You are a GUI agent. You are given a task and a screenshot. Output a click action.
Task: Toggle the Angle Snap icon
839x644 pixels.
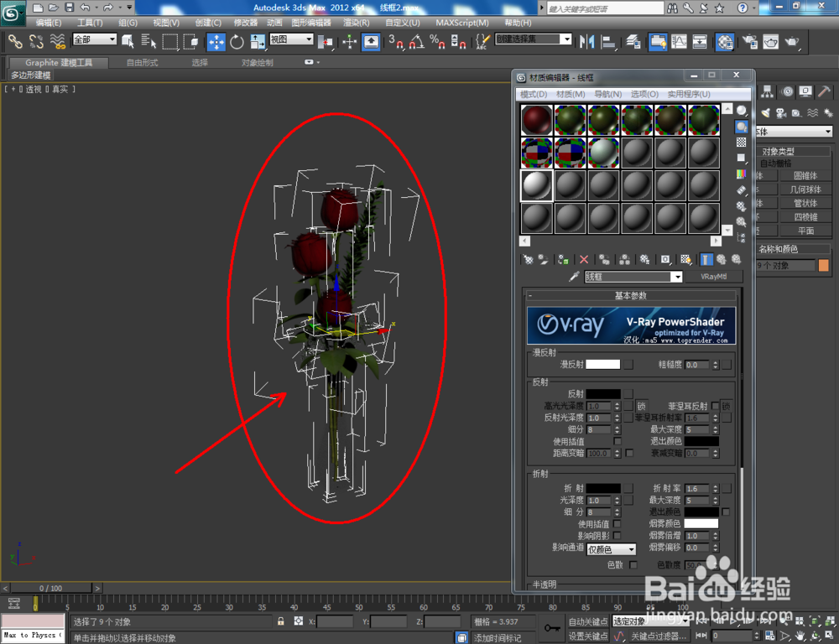pyautogui.click(x=416, y=41)
